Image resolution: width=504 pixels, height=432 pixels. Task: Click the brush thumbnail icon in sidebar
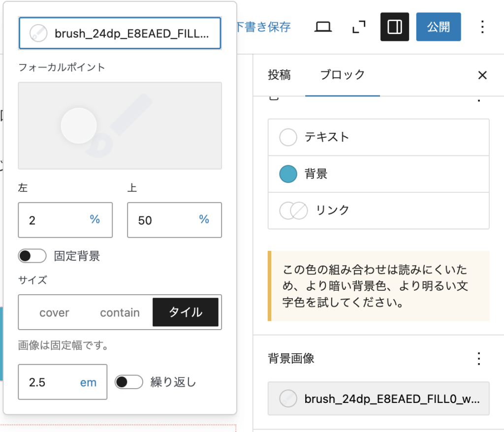(288, 399)
